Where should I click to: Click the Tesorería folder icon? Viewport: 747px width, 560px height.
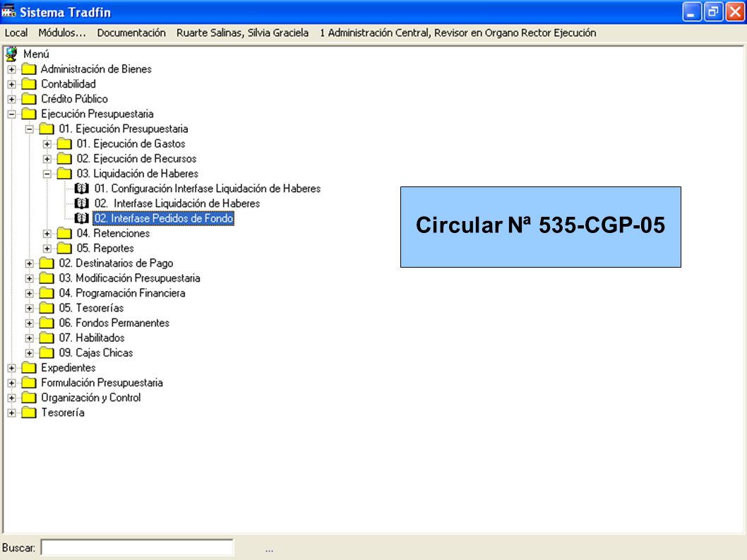click(29, 412)
